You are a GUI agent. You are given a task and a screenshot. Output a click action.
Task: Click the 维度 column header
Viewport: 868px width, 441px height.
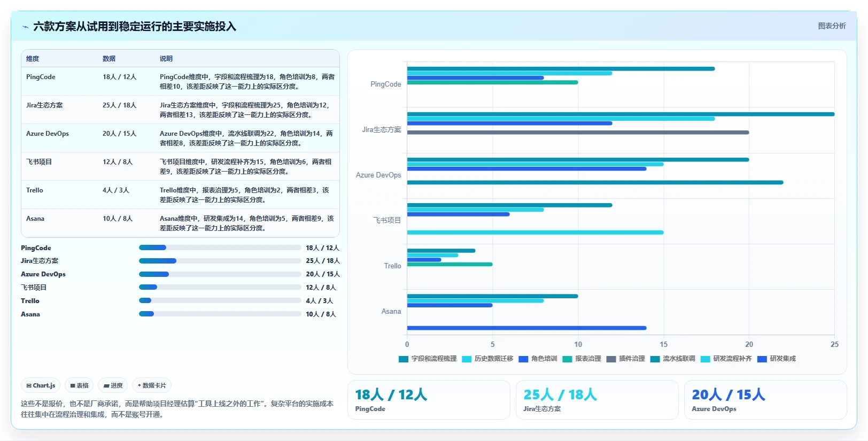point(33,59)
